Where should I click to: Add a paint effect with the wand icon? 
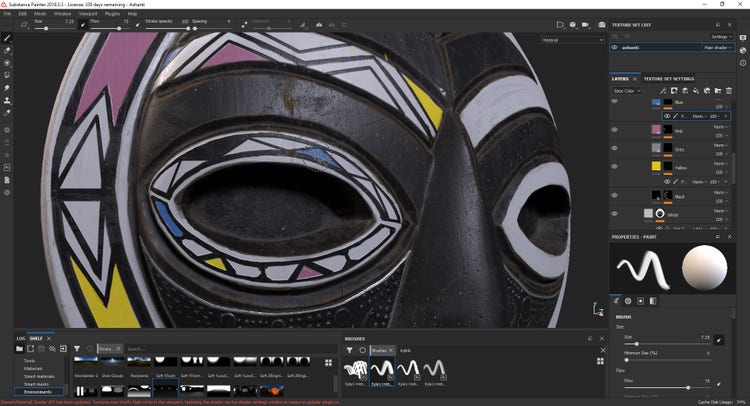[x=663, y=90]
